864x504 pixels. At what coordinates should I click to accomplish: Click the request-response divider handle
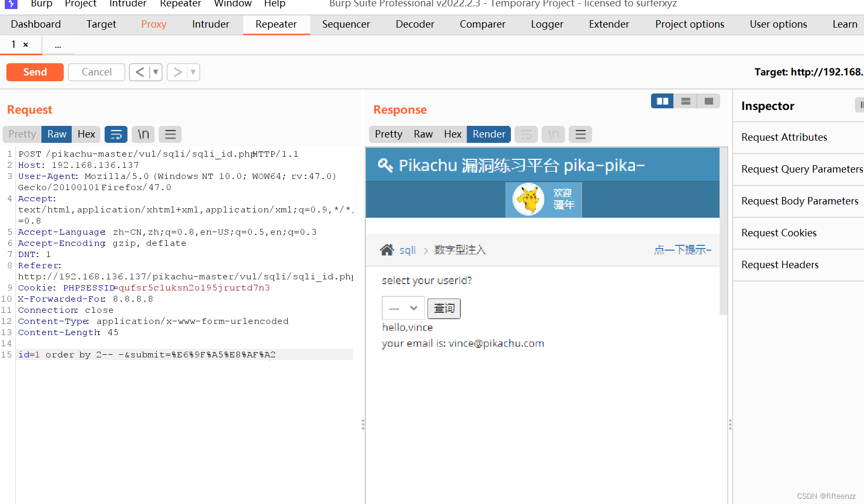(x=363, y=424)
